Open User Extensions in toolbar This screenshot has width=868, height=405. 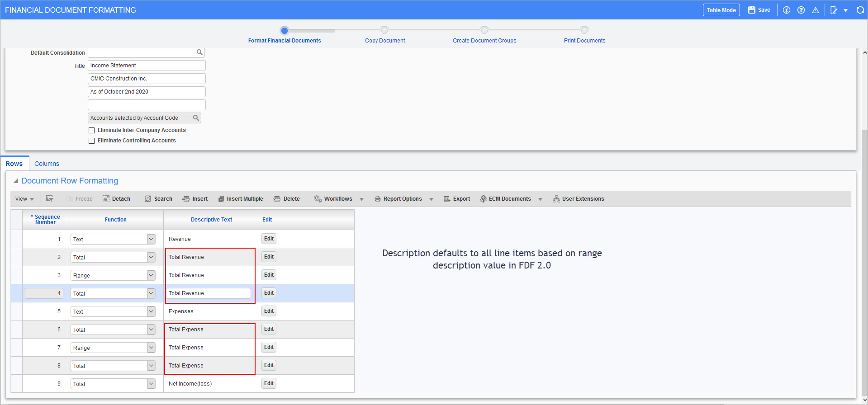pyautogui.click(x=579, y=199)
